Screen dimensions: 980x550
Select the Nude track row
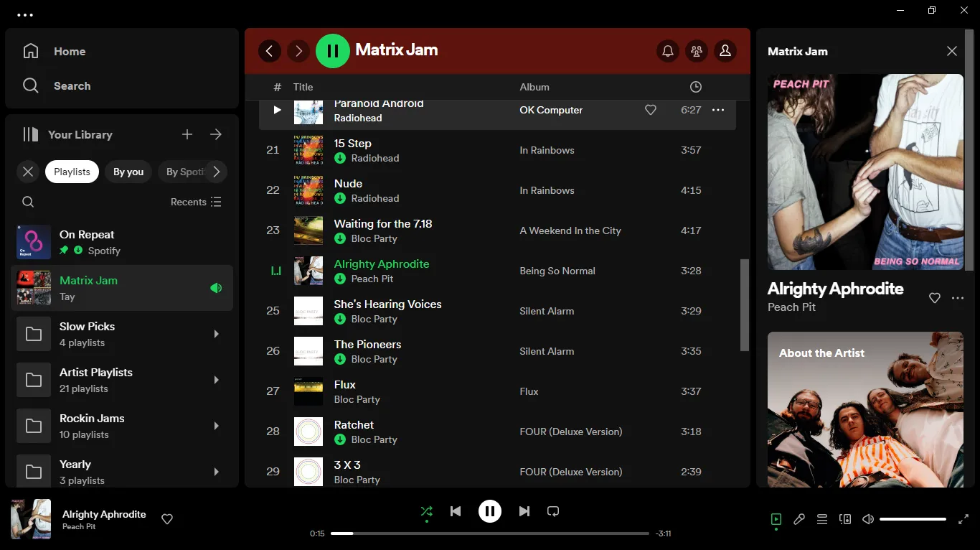point(497,190)
